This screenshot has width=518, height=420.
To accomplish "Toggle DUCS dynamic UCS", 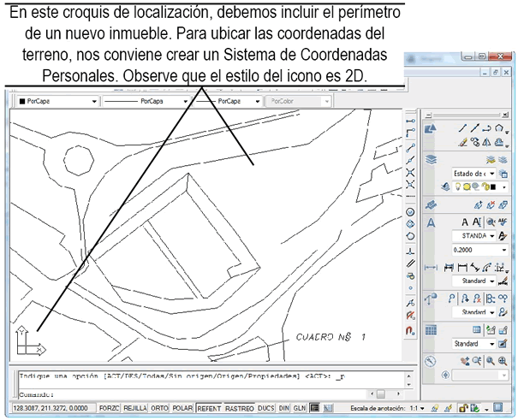I will [266, 408].
